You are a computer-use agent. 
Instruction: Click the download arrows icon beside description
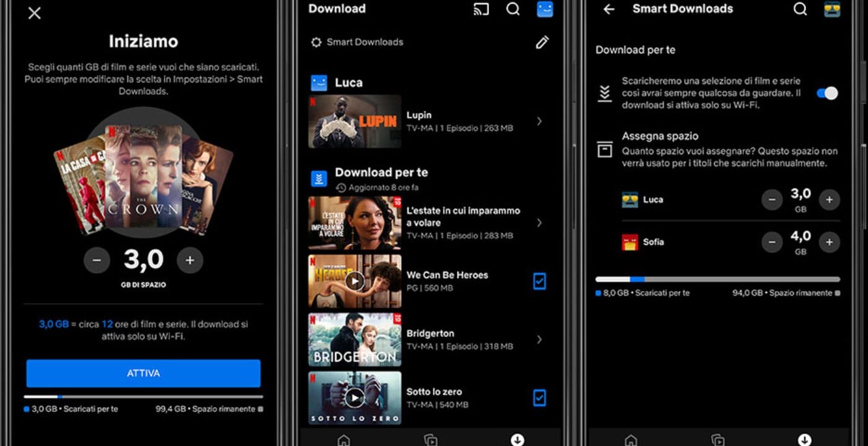coord(604,94)
